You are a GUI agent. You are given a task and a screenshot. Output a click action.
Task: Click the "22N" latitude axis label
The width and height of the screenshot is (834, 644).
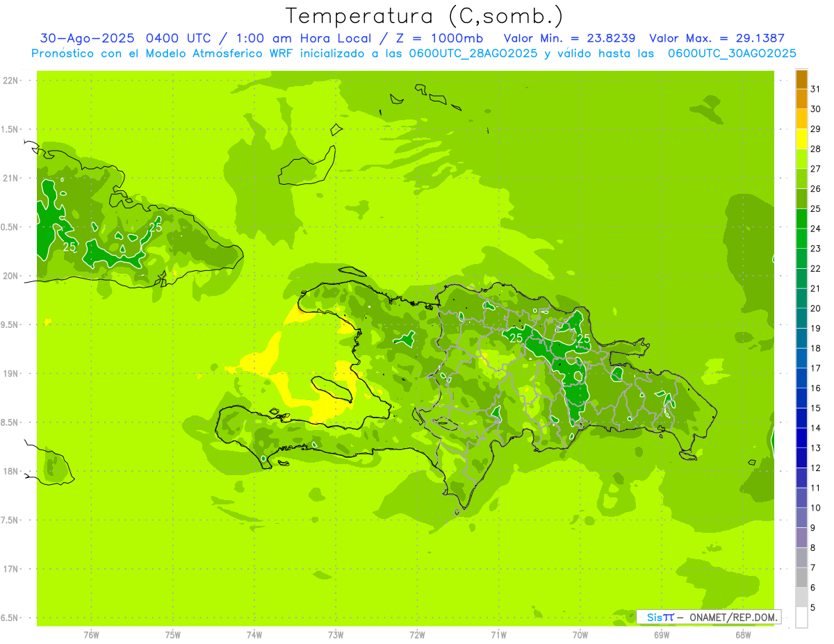pos(11,81)
